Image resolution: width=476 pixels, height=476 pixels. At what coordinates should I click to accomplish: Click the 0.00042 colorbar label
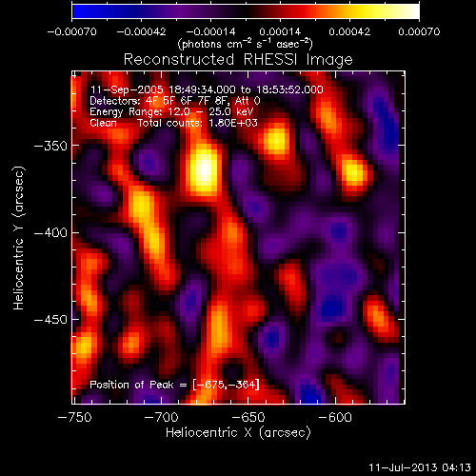349,31
